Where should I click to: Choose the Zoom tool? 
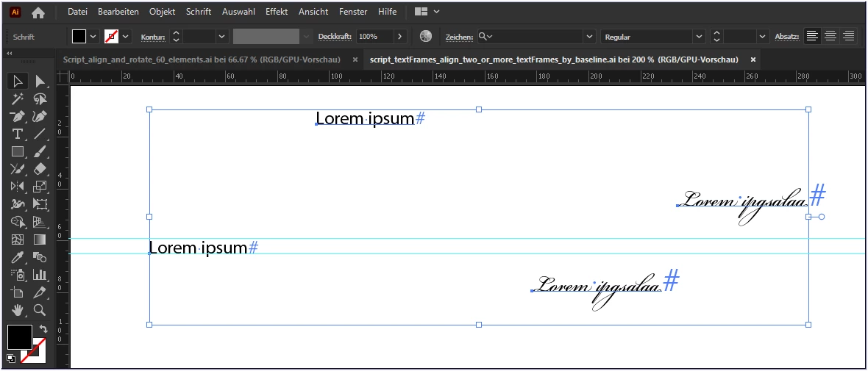pyautogui.click(x=40, y=309)
